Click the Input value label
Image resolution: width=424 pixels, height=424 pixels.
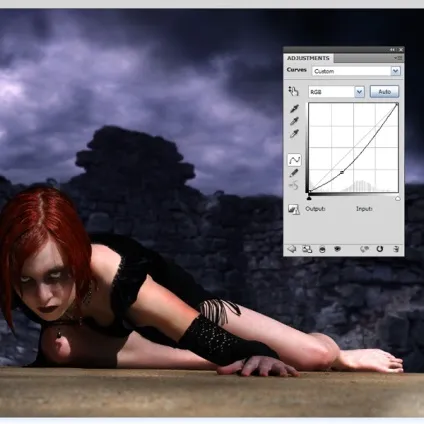coord(364,209)
